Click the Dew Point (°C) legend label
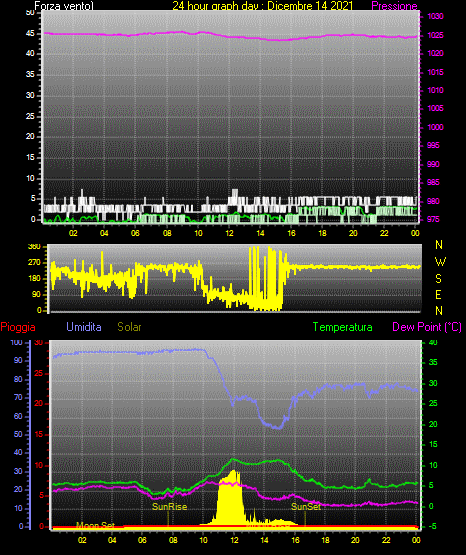466x555 pixels. point(427,327)
